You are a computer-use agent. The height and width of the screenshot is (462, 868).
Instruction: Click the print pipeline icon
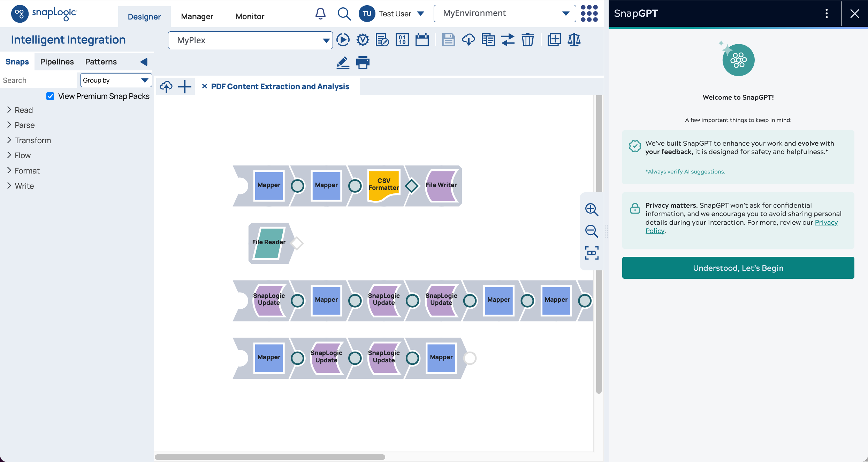(x=363, y=63)
